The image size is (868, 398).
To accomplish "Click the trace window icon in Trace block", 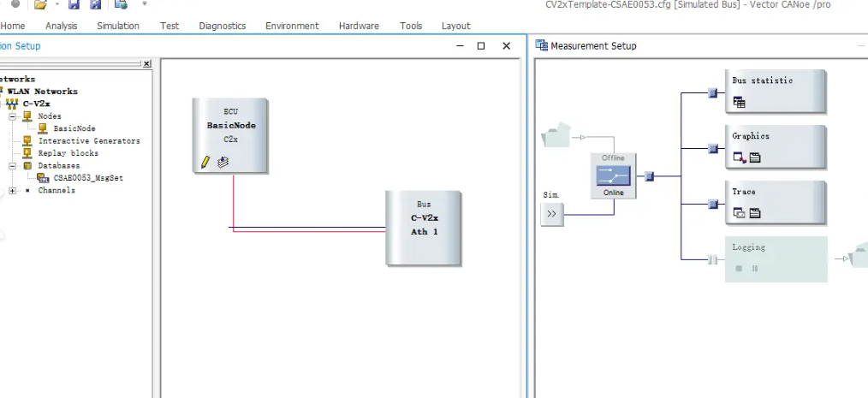I will point(740,213).
